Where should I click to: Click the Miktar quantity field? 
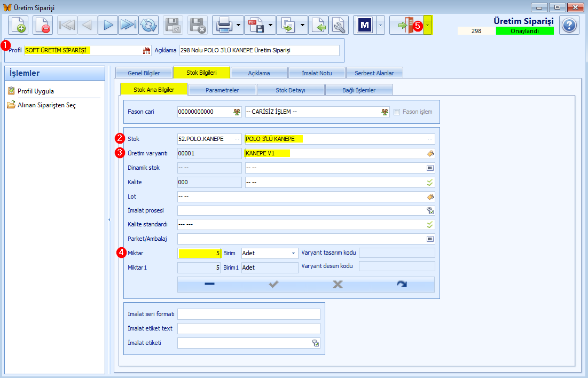[199, 253]
